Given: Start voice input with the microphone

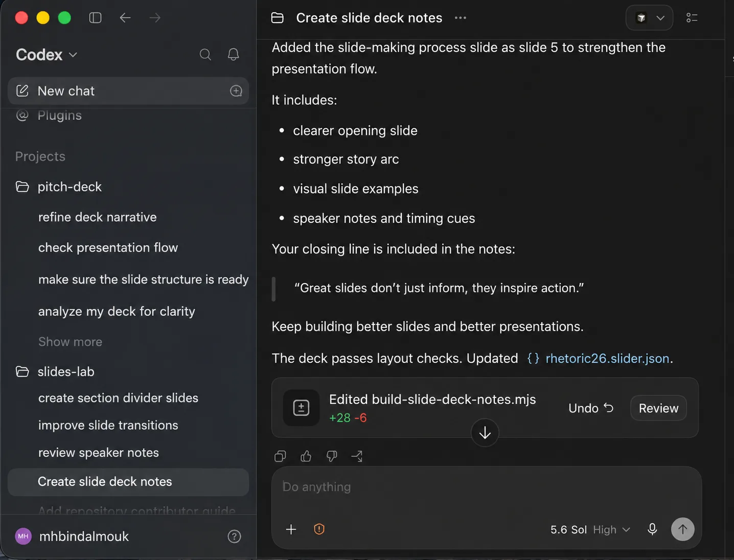Looking at the screenshot, I should coord(652,529).
